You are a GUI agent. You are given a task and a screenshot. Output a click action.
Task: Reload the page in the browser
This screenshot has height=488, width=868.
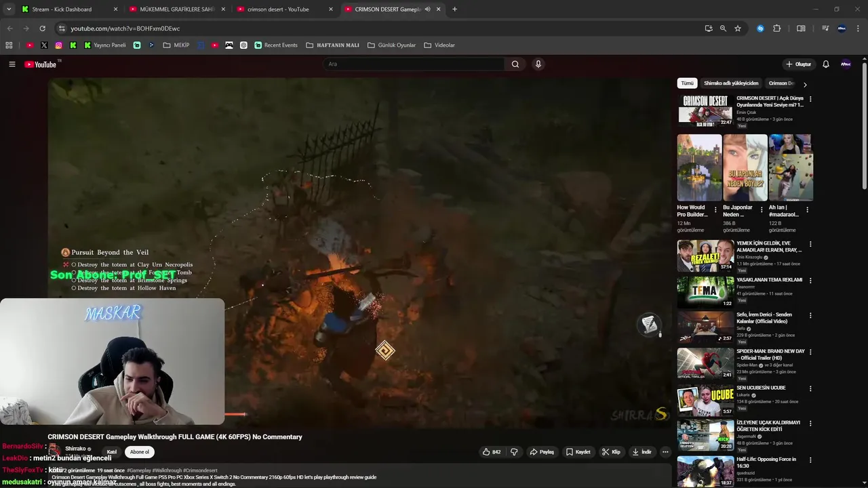(x=42, y=28)
